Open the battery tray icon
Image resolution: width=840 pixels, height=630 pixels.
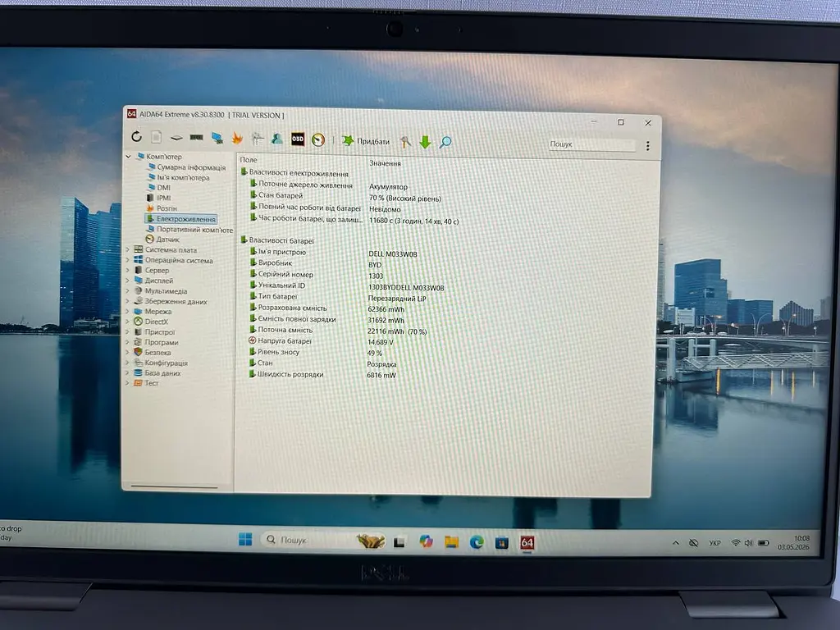pos(764,543)
